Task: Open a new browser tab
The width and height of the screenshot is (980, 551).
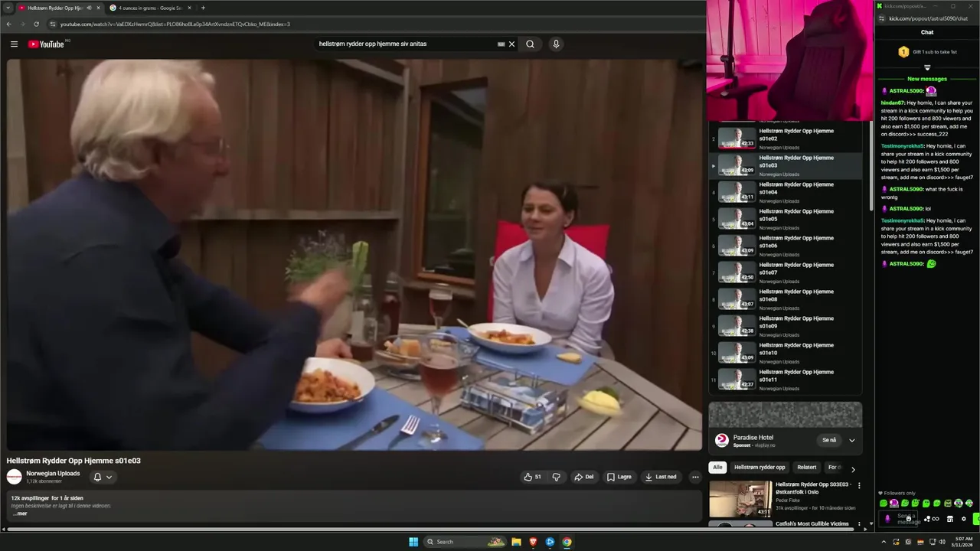Action: [x=203, y=8]
